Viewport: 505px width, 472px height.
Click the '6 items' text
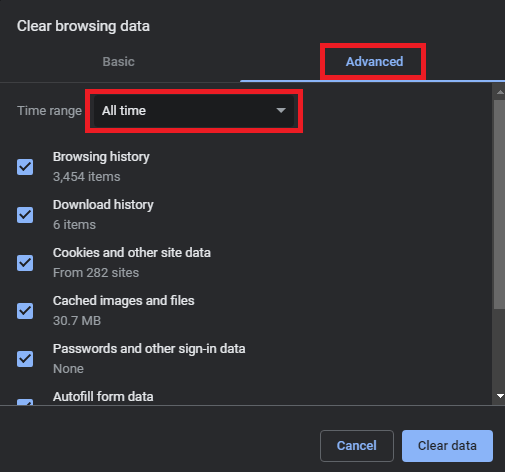coord(74,225)
